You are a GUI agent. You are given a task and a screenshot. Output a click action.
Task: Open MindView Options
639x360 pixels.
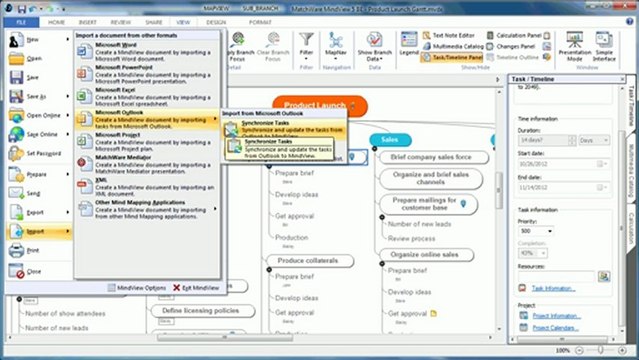[137, 287]
